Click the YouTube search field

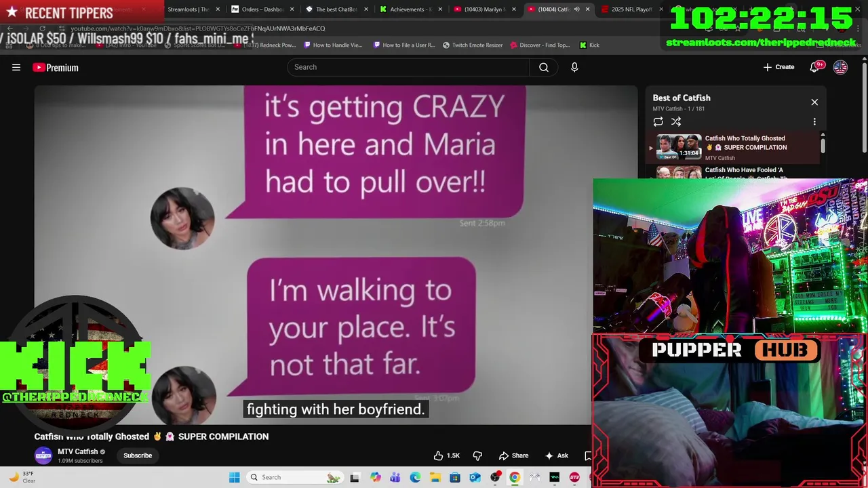408,67
